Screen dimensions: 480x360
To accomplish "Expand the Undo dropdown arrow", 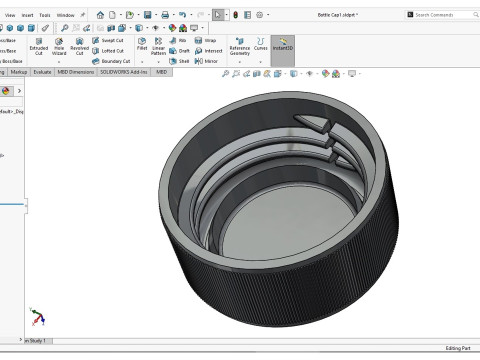I will (x=191, y=15).
